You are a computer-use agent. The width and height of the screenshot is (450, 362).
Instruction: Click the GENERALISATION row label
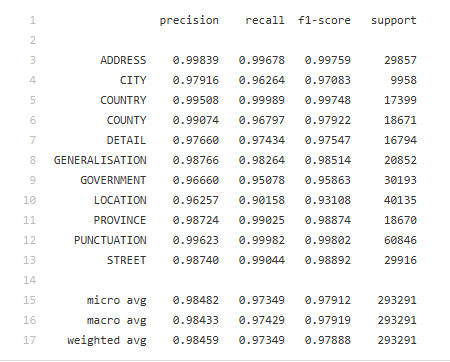[100, 160]
